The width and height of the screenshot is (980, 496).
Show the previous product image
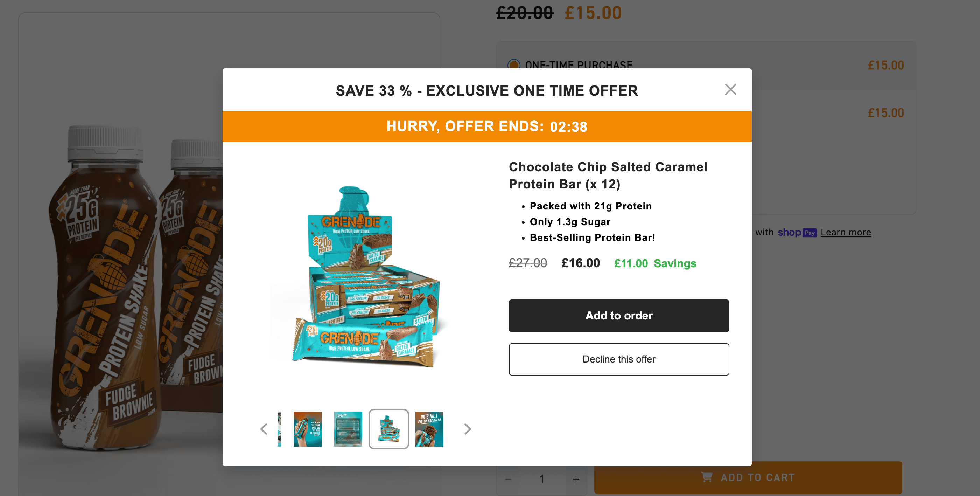click(x=264, y=429)
